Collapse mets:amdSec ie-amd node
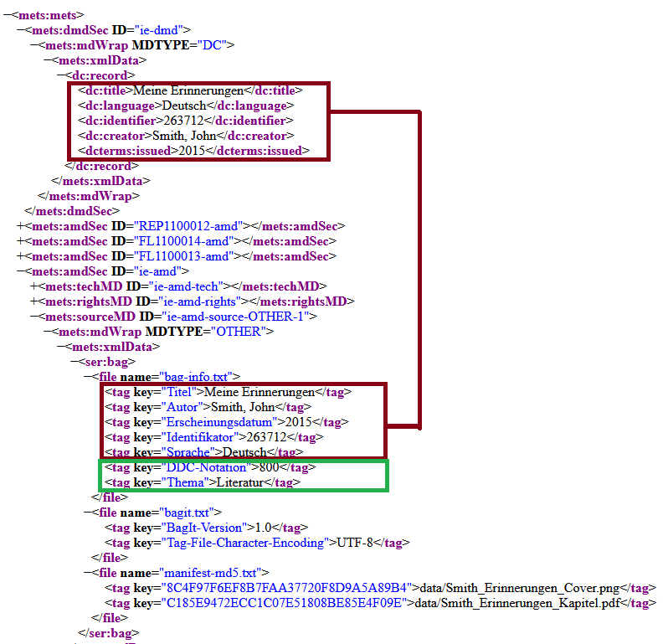This screenshot has width=668, height=644. [20, 272]
